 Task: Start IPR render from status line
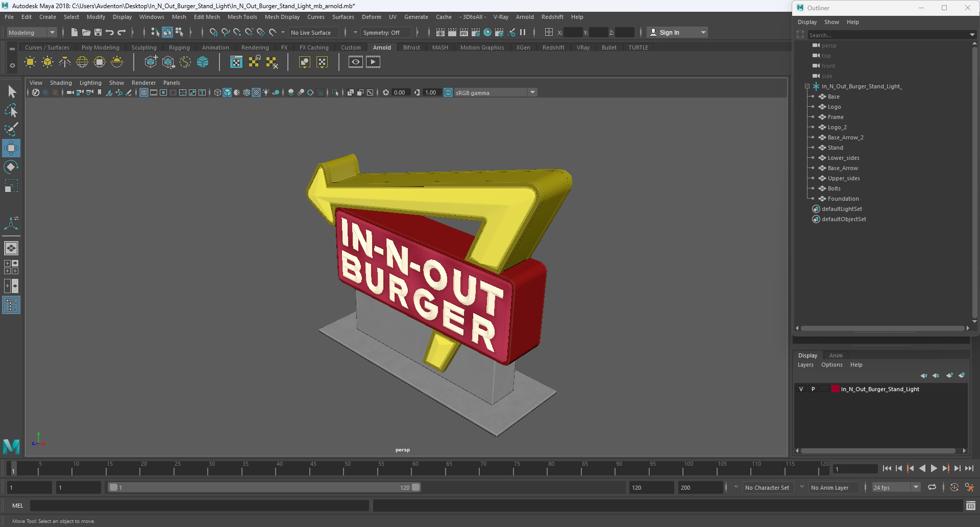[x=464, y=32]
